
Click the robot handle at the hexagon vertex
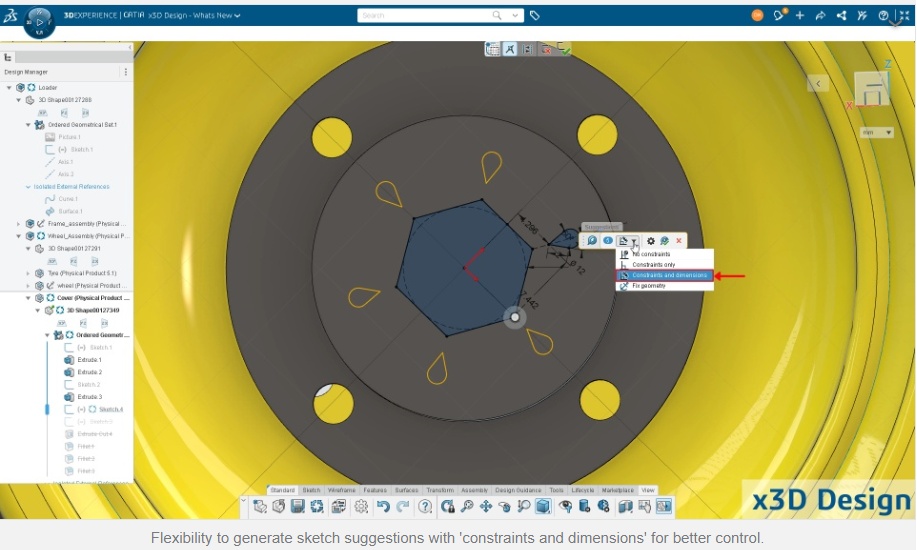[515, 317]
